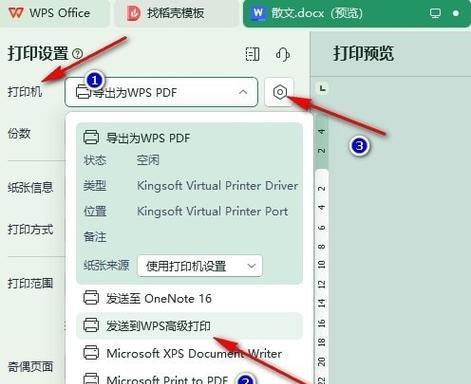Choose Microsoft XPS Document Writer printer
The image size is (471, 384).
[x=189, y=353]
